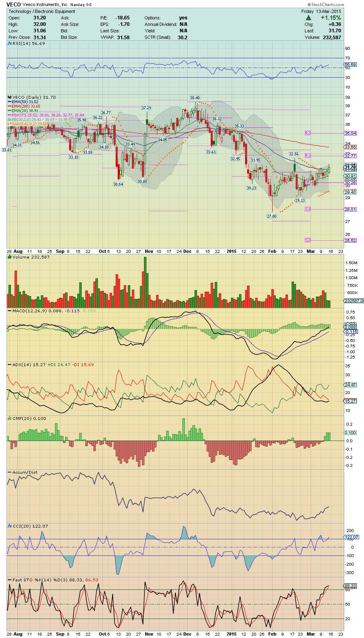Click the 38.40 peak price annotation

(195, 98)
